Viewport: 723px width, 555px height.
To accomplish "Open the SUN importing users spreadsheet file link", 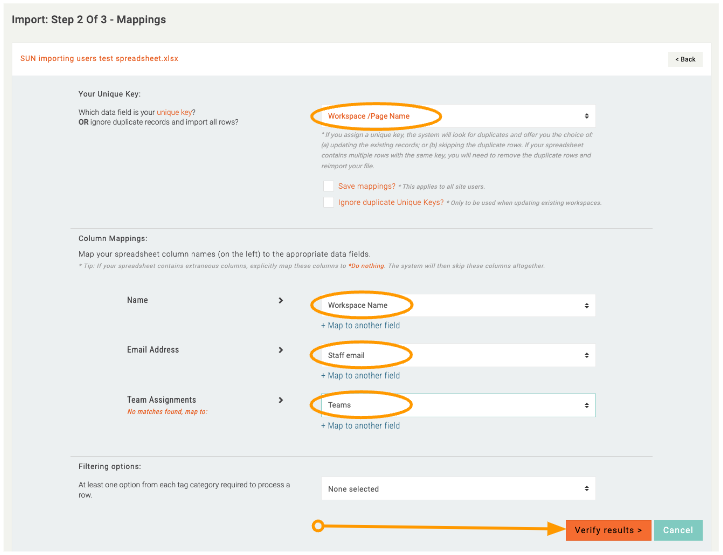I will pyautogui.click(x=99, y=59).
